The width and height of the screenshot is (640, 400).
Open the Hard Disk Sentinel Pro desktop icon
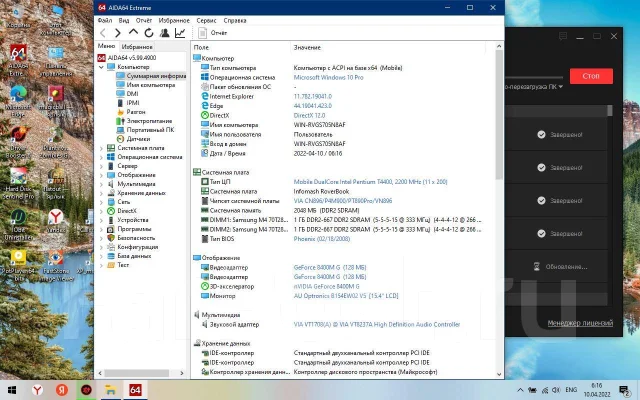pyautogui.click(x=18, y=184)
